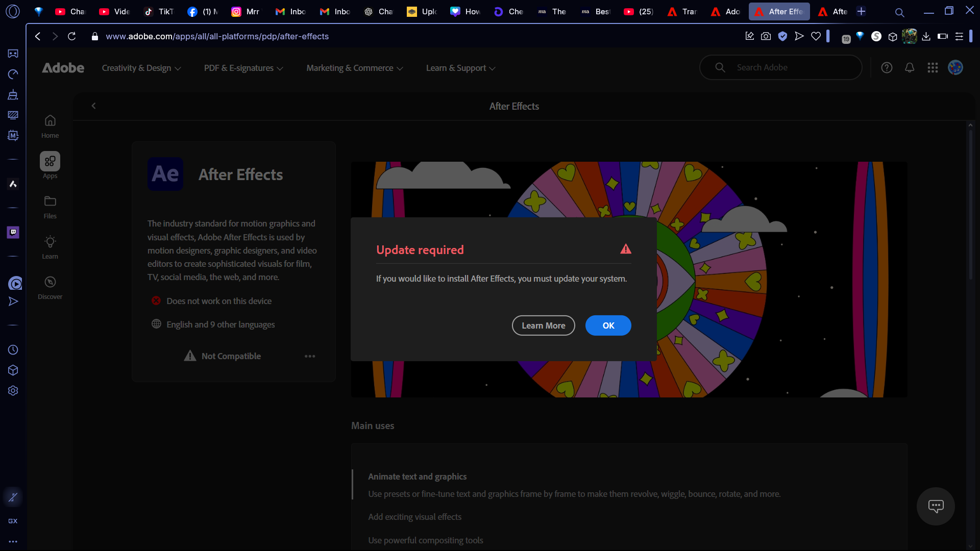Switch to the YouTube (25) tab
Viewport: 980px width, 551px height.
click(638, 11)
